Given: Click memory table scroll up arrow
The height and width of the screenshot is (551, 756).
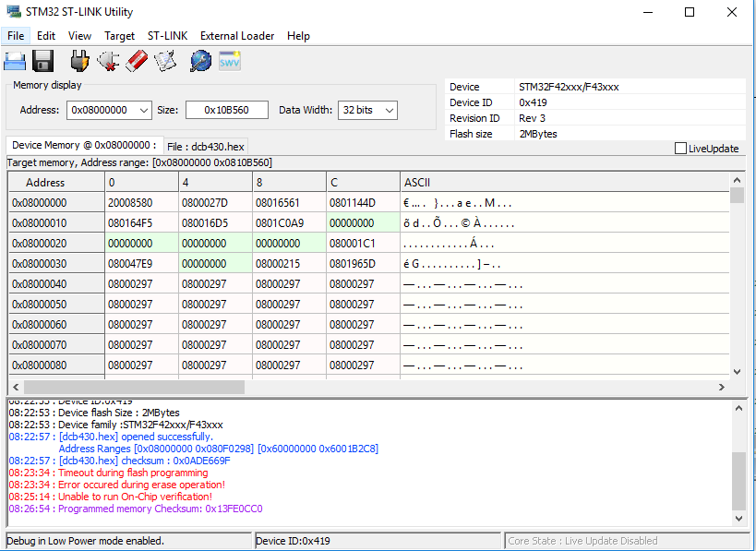Looking at the screenshot, I should click(737, 180).
